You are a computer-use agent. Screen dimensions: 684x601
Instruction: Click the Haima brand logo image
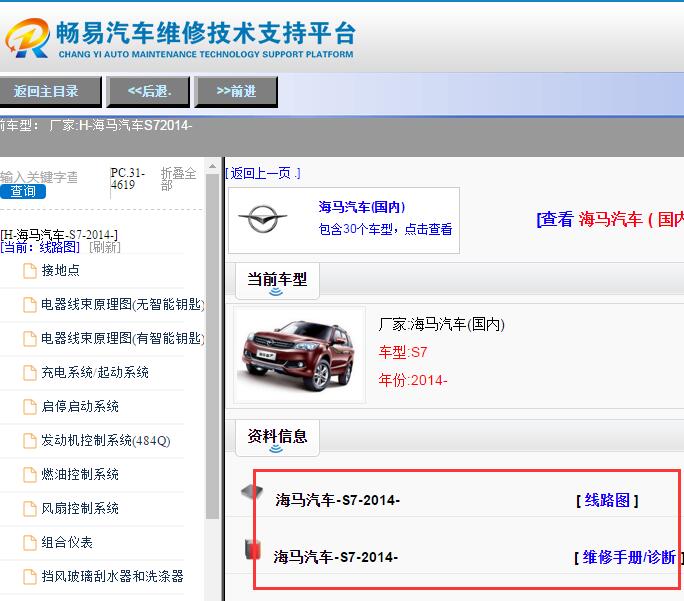[x=263, y=218]
